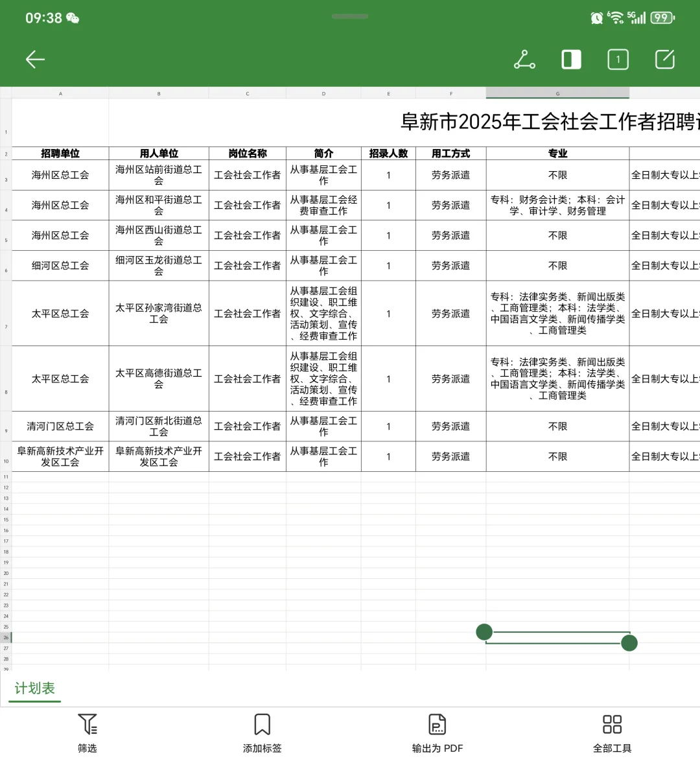700x761 pixels.
Task: Select column E header
Action: point(388,93)
